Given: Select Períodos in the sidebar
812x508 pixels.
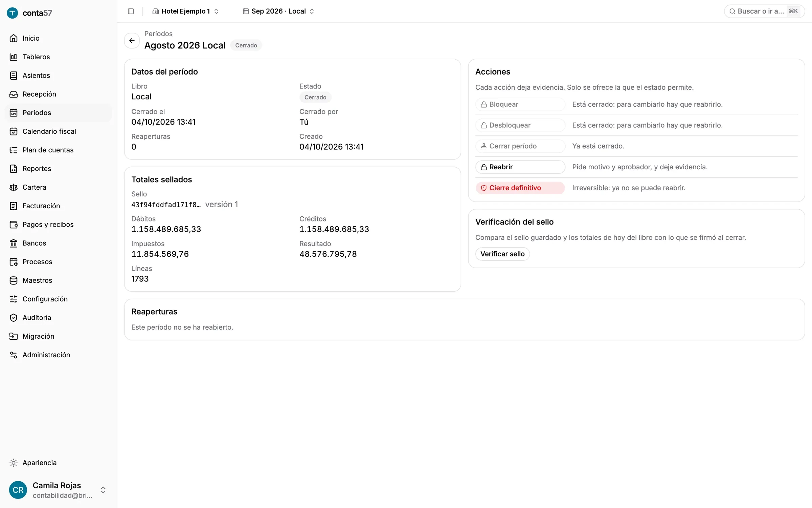Looking at the screenshot, I should 58,113.
